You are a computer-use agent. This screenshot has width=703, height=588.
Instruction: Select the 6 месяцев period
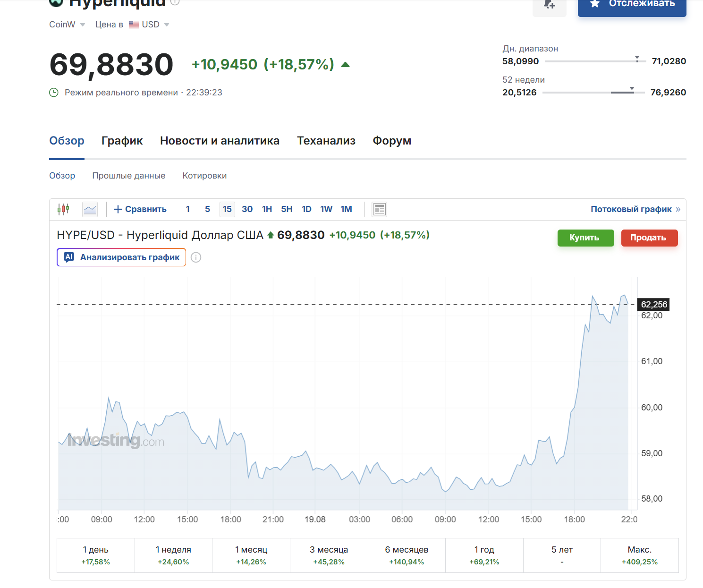(x=407, y=555)
